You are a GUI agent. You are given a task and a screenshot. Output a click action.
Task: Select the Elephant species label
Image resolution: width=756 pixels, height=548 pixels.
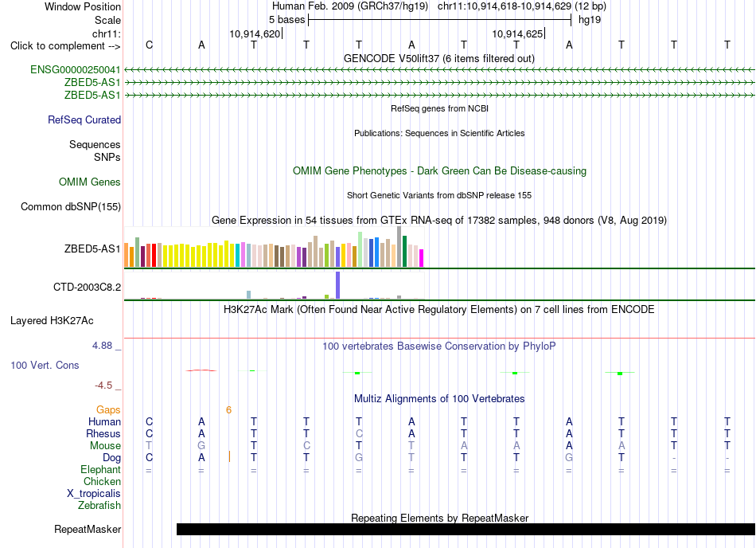(101, 469)
